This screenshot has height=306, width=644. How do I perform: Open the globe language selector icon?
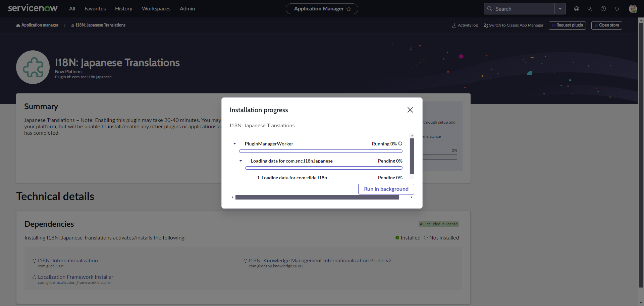click(577, 9)
